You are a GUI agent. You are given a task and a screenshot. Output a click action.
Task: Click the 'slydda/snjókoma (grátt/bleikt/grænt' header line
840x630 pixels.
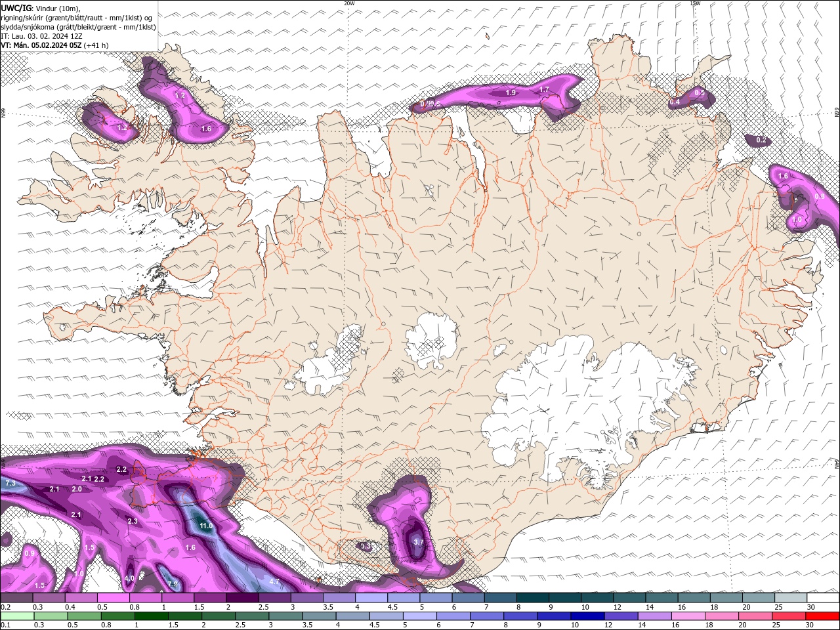(x=78, y=27)
